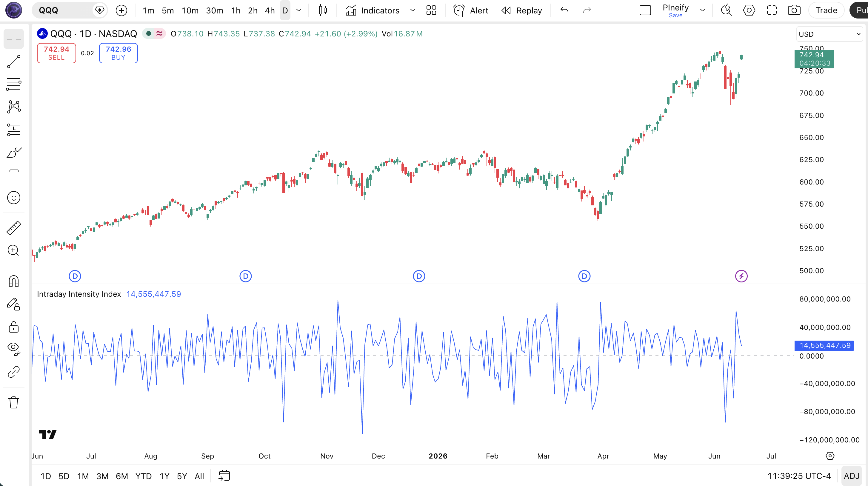Viewport: 868px width, 486px height.
Task: Open the forecasting and position tools
Action: 14,130
